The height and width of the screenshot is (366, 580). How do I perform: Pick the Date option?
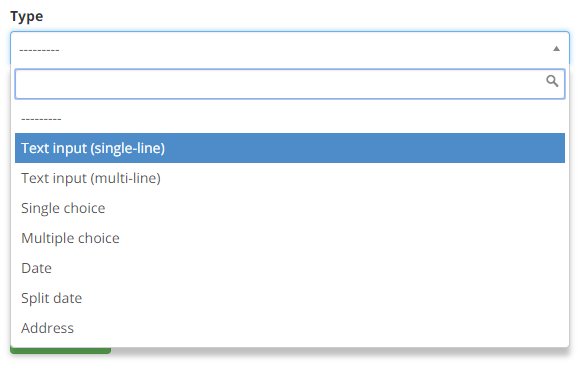coord(290,268)
